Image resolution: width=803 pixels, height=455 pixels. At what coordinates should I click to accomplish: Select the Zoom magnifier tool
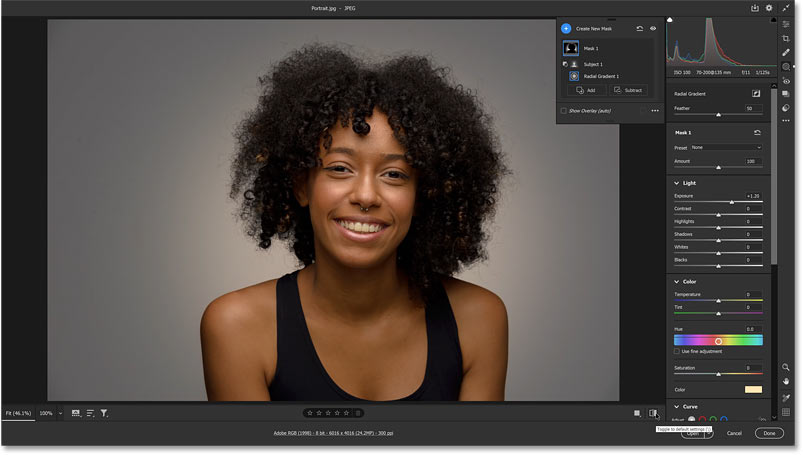(x=786, y=367)
